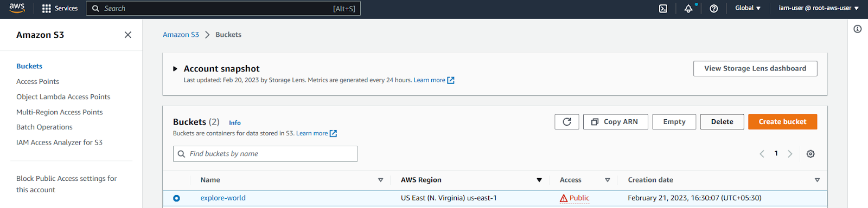This screenshot has width=868, height=208.
Task: Open Batch Operations in the sidebar
Action: (44, 127)
